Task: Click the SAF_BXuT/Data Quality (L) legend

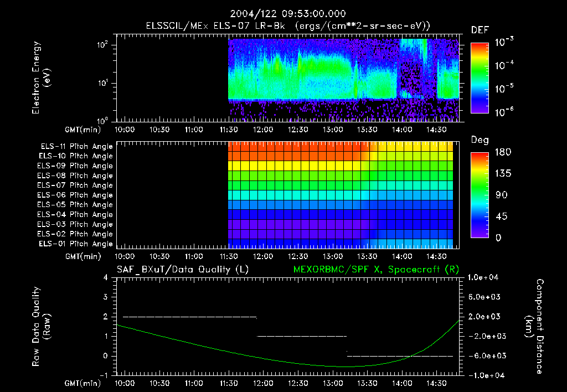Action: coord(183,270)
